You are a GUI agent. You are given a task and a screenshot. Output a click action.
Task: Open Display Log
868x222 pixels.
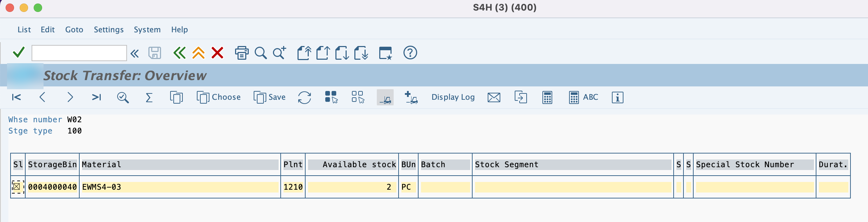click(453, 97)
